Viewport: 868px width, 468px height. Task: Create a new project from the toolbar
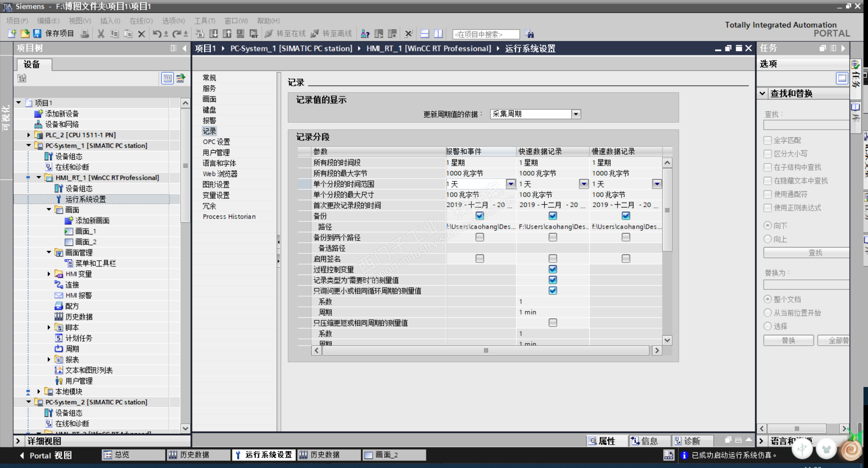(12, 34)
